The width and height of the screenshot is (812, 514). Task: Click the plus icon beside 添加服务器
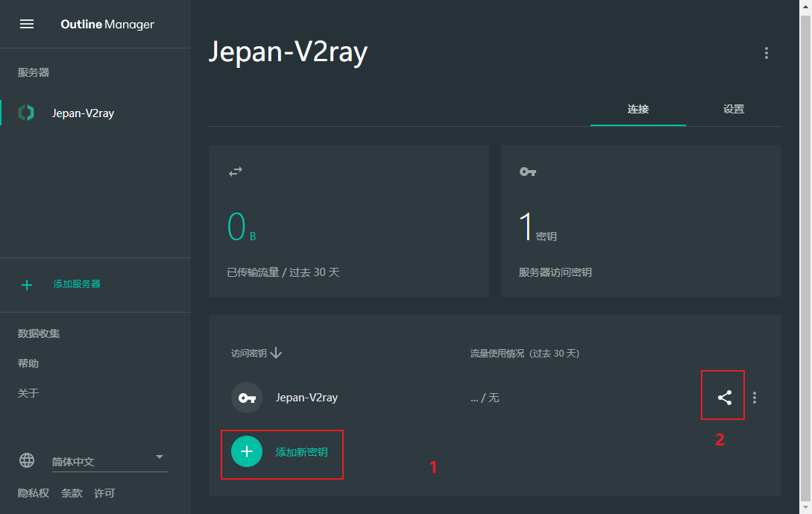[x=26, y=284]
